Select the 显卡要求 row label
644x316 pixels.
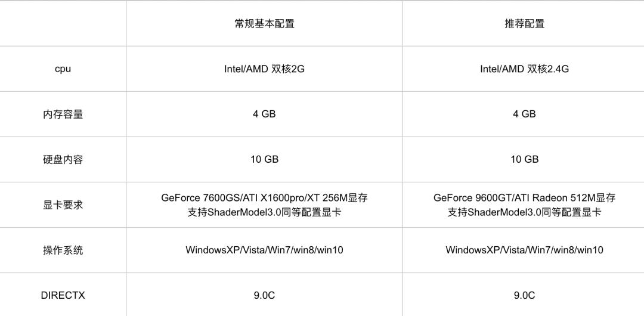click(63, 205)
